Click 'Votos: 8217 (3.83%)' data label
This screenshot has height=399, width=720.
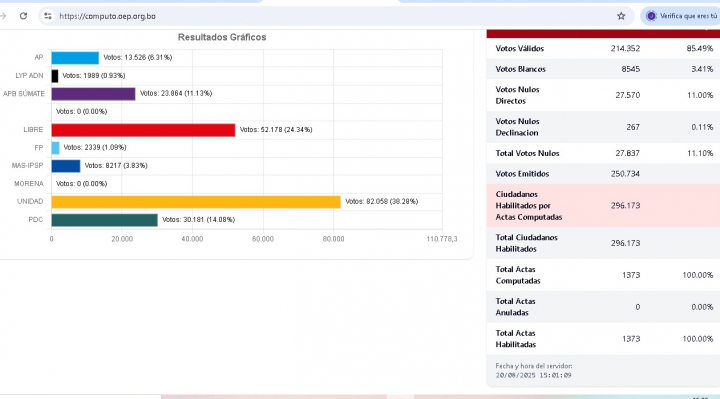coord(116,165)
